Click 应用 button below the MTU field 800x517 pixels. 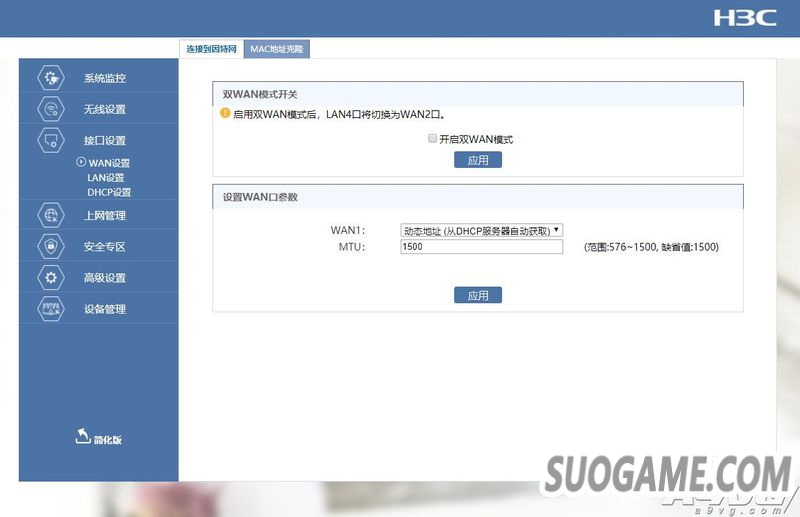coord(477,295)
